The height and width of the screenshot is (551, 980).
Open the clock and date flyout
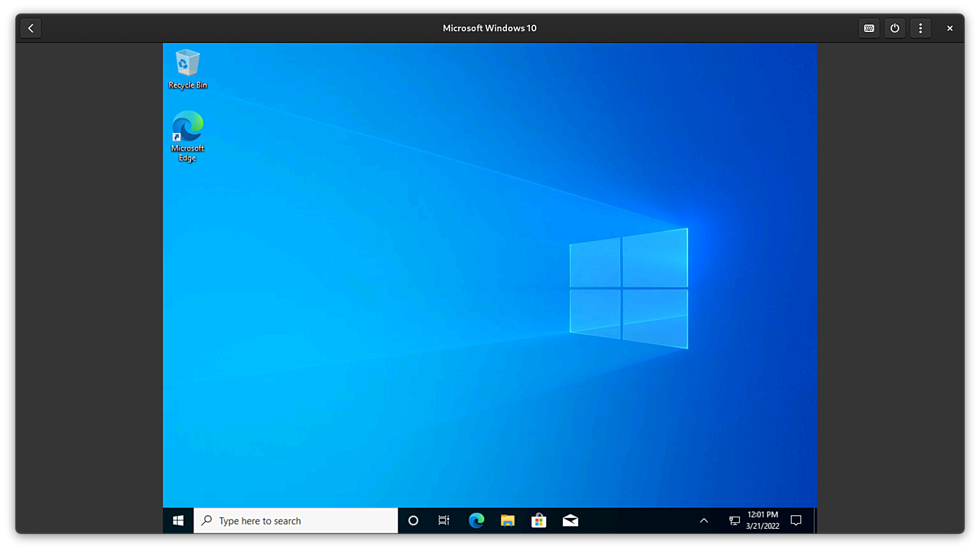click(762, 520)
